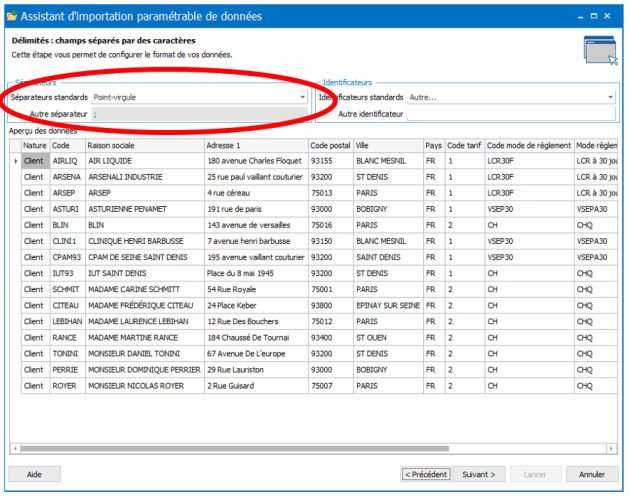The height and width of the screenshot is (499, 630).
Task: Click the horizontal scrollbar left arrow
Action: (x=15, y=448)
